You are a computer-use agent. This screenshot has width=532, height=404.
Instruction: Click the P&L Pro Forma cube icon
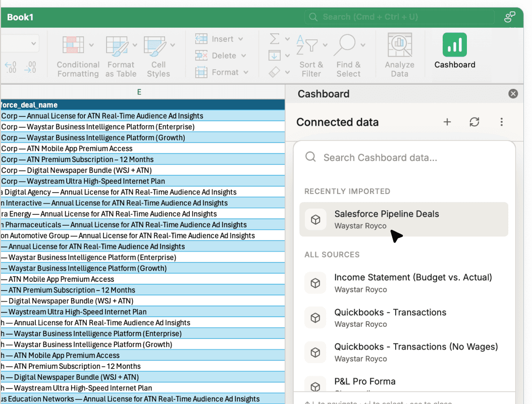point(315,386)
